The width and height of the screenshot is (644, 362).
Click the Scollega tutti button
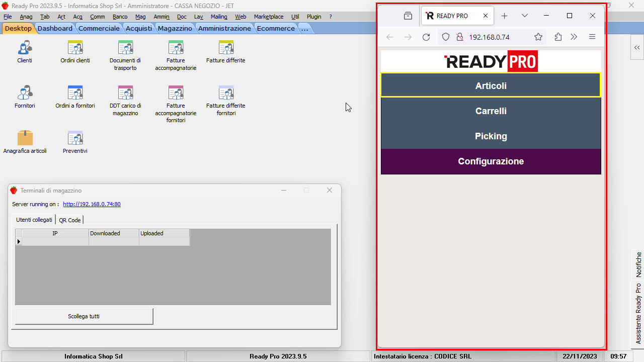click(x=84, y=316)
